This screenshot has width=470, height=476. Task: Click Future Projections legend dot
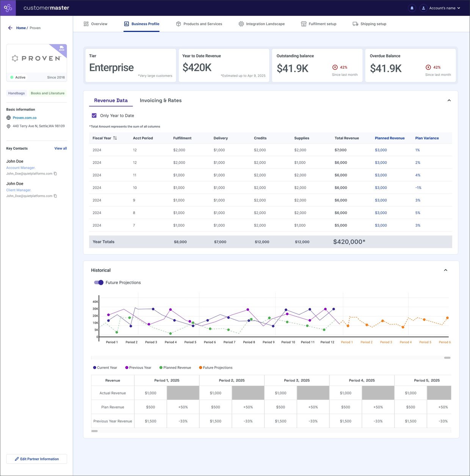point(201,368)
